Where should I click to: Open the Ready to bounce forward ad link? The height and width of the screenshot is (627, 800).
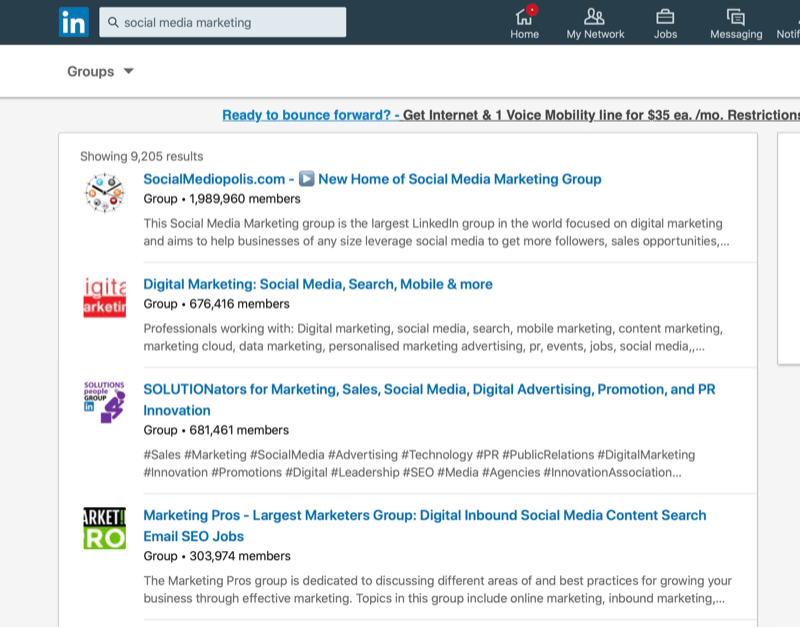511,115
